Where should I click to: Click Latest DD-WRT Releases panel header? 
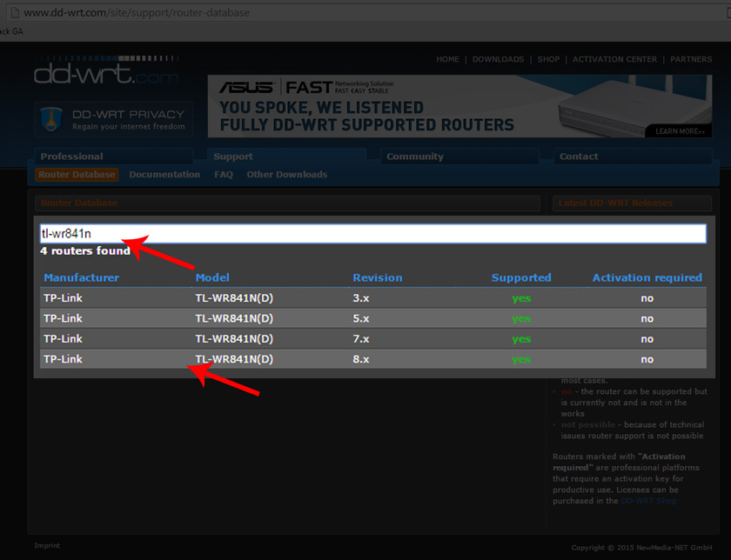click(x=632, y=203)
